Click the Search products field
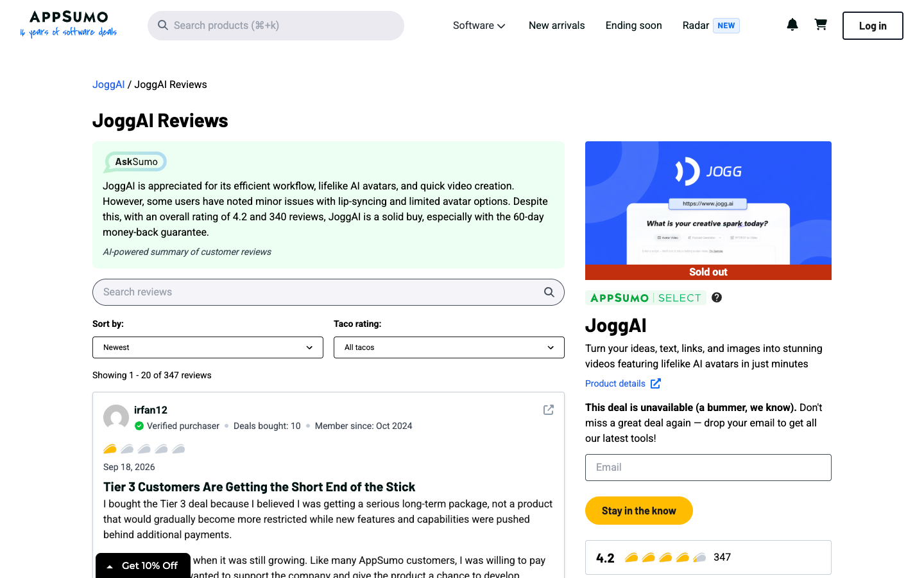 [276, 26]
